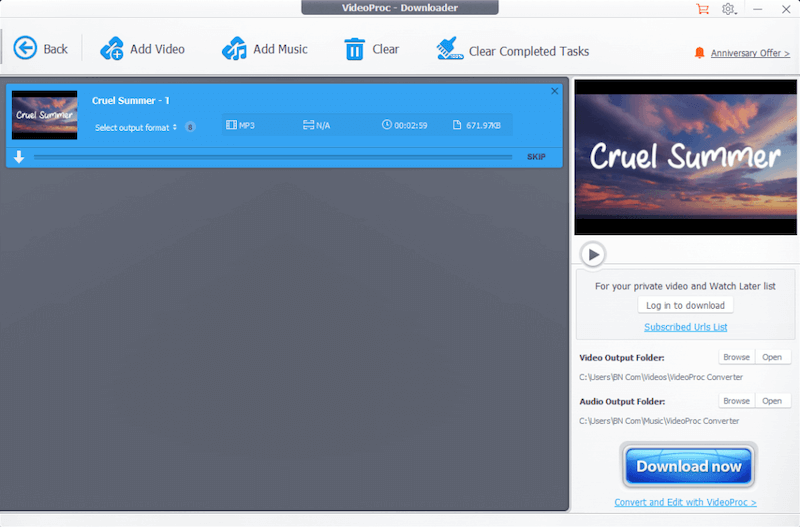Viewport: 800px width, 527px height.
Task: Click the Add Music label
Action: [281, 49]
